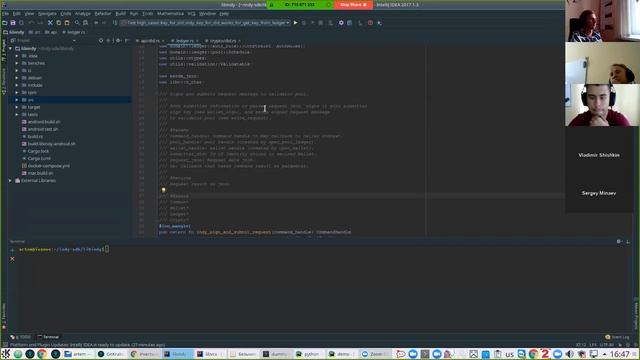Screen dimensions: 640x360
Task: Open the run configuration dropdown
Action: [x=205, y=23]
